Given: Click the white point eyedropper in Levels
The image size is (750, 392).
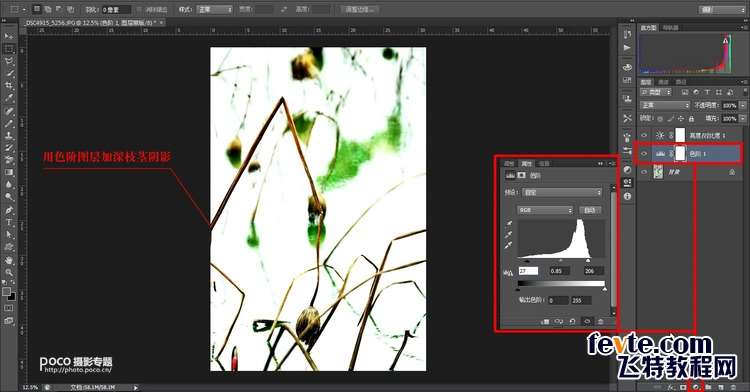Looking at the screenshot, I should tap(508, 246).
